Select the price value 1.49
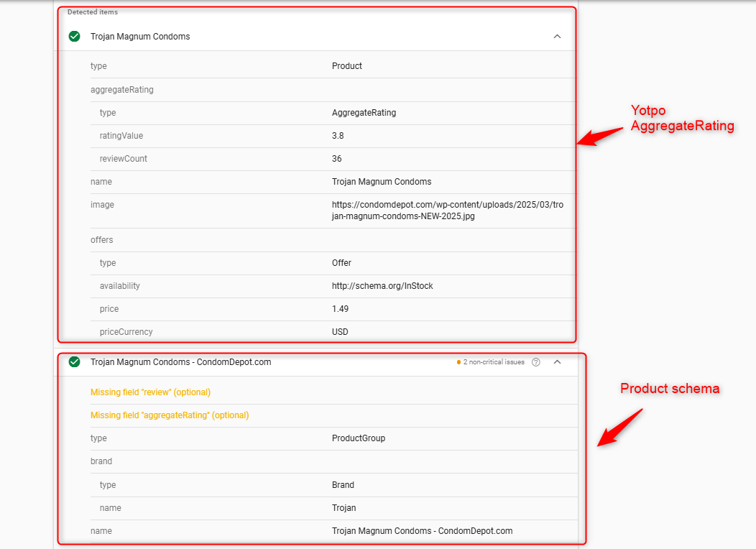756x549 pixels. (340, 309)
